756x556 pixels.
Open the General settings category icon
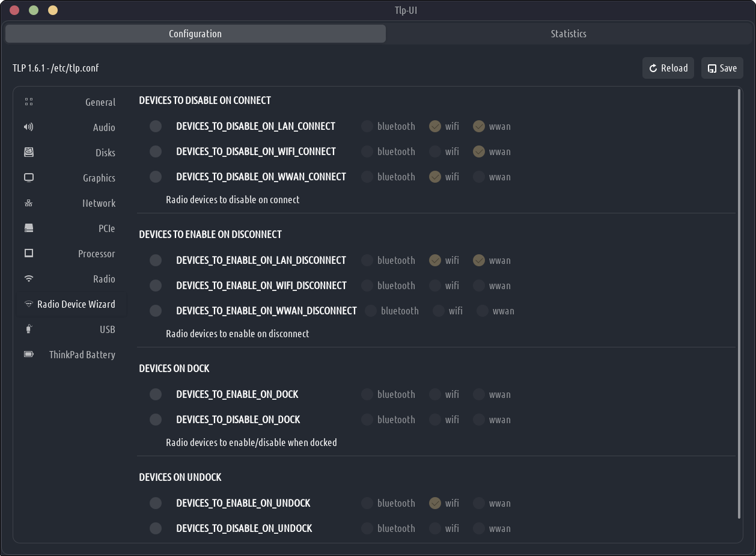pyautogui.click(x=29, y=102)
